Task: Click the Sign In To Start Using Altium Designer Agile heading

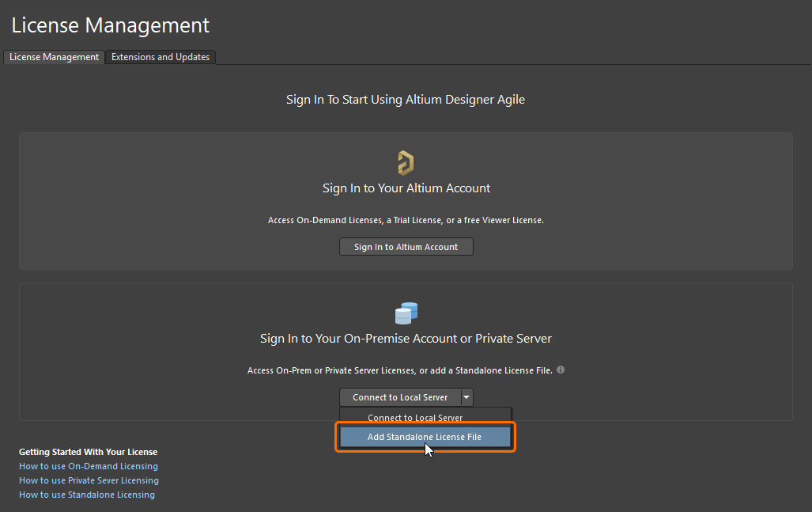Action: [x=406, y=100]
